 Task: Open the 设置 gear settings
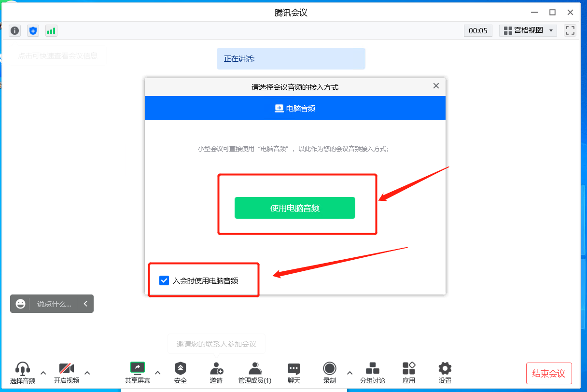pos(445,373)
